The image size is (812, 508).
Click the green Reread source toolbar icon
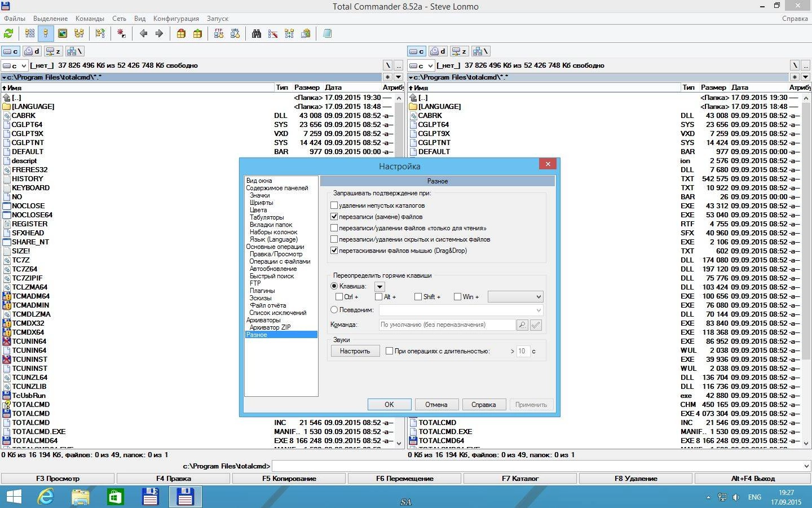(8, 34)
